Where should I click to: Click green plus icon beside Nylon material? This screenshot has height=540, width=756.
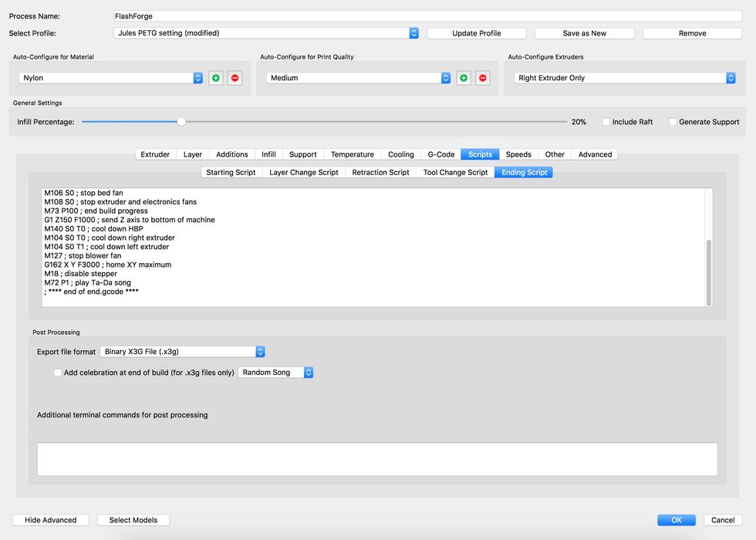coord(216,78)
